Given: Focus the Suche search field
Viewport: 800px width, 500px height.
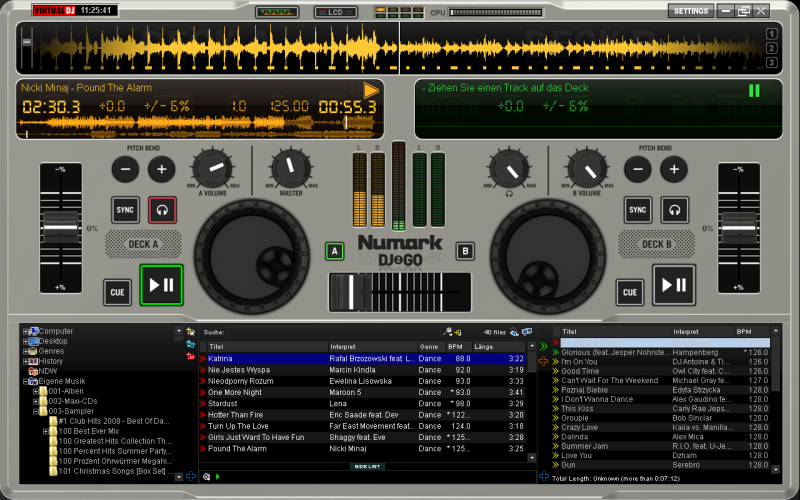Looking at the screenshot, I should pyautogui.click(x=334, y=333).
